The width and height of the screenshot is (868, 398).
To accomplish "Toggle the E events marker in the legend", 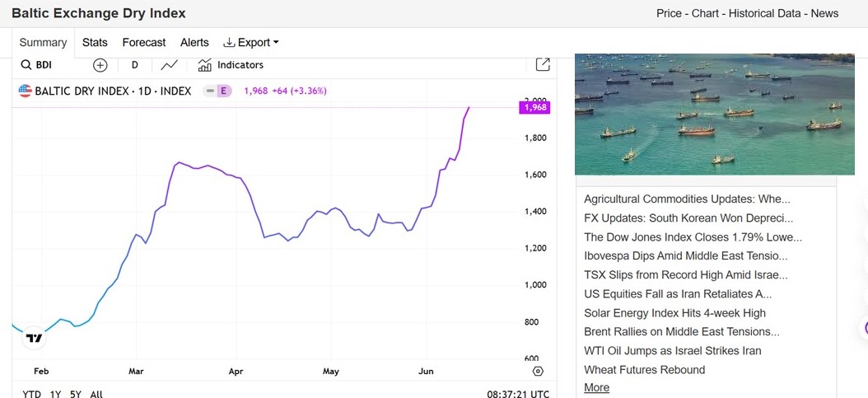I will (x=224, y=91).
